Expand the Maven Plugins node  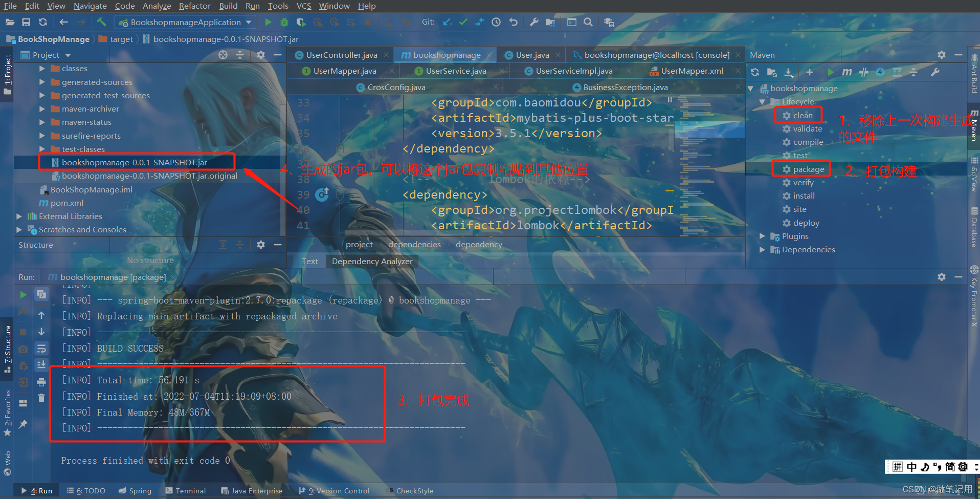click(762, 236)
